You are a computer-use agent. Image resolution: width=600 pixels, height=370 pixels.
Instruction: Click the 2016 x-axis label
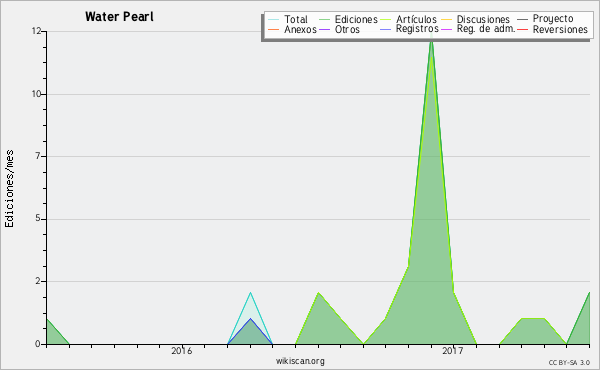click(181, 351)
